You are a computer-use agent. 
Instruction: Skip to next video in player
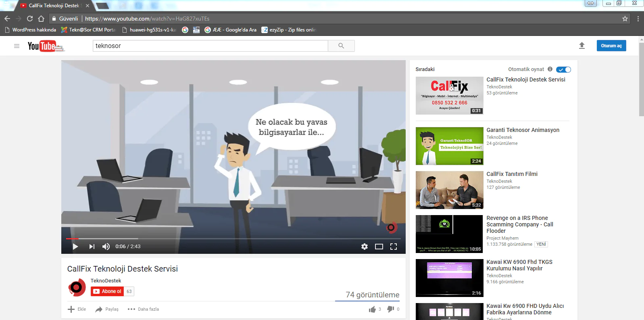[92, 247]
